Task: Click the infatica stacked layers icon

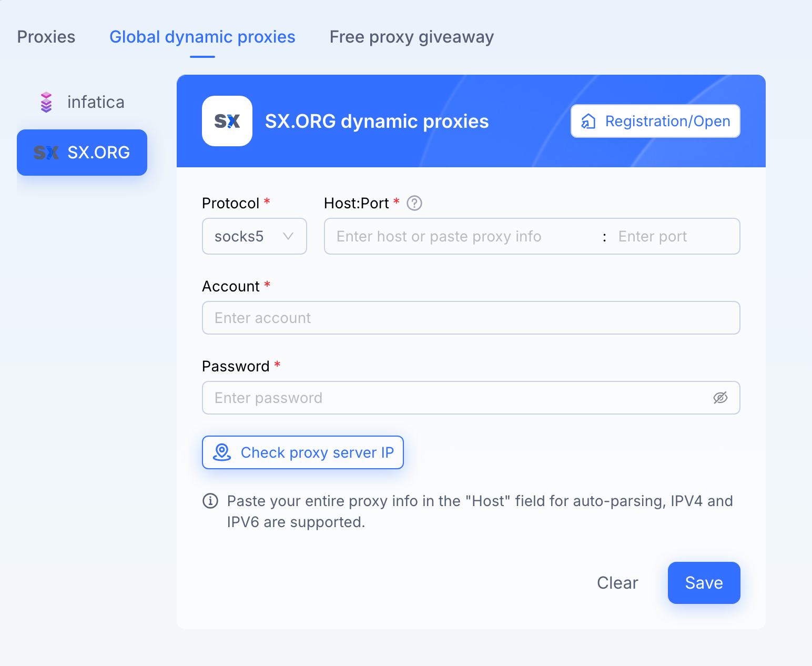Action: pyautogui.click(x=46, y=102)
